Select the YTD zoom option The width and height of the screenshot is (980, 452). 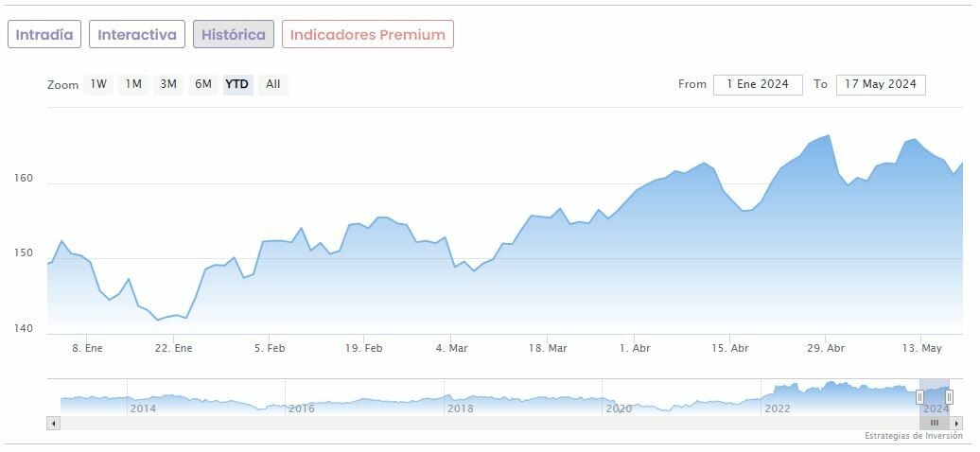tap(237, 84)
